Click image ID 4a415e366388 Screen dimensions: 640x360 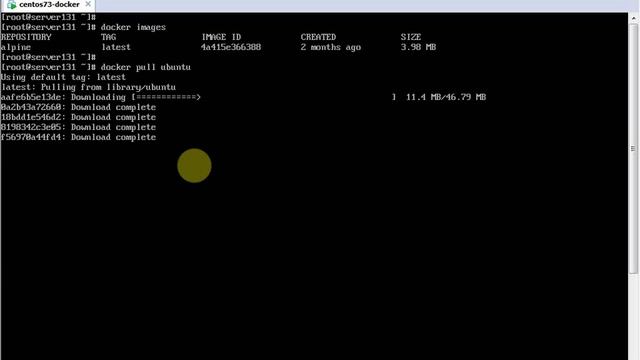click(x=231, y=47)
